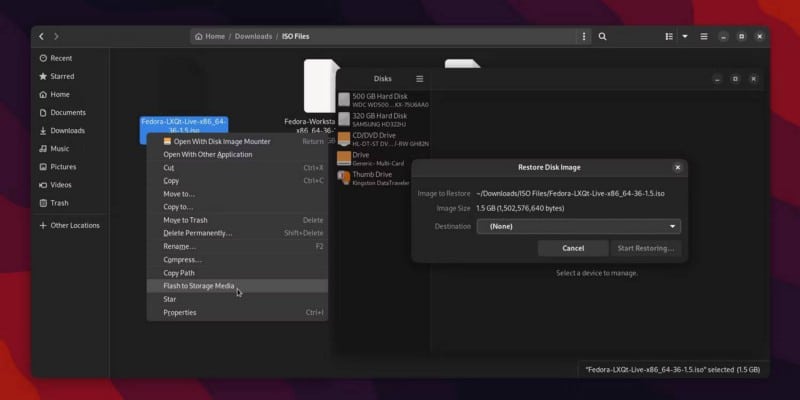This screenshot has height=400, width=800.
Task: Click the Music note icon in sidebar
Action: [43, 149]
